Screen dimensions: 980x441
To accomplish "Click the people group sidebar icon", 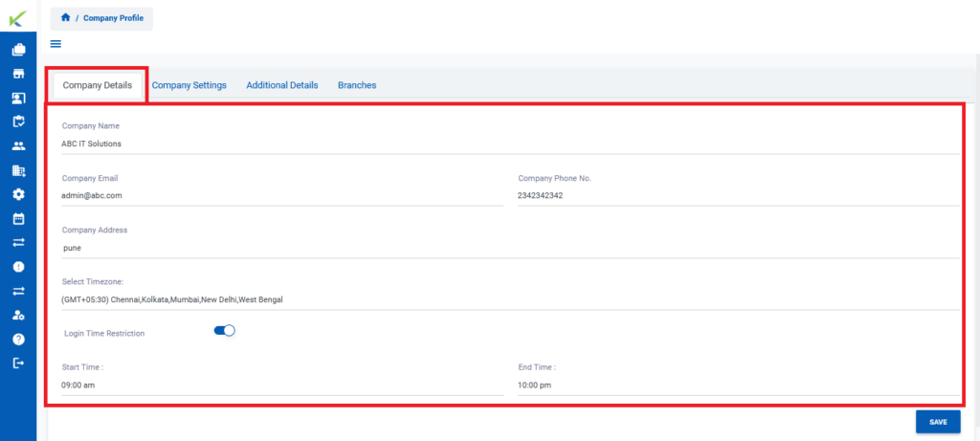I will (19, 146).
